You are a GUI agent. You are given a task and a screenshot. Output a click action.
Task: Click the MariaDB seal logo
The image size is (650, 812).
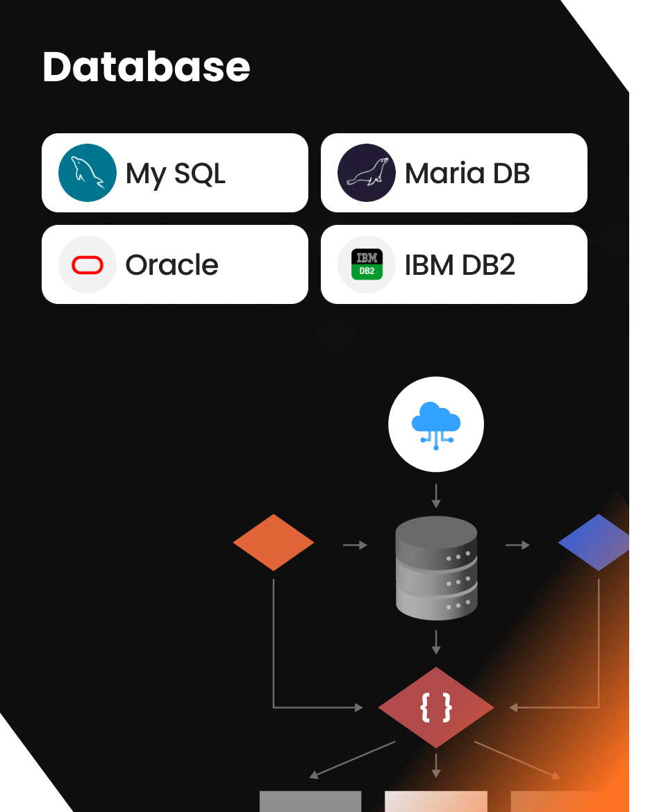point(367,173)
